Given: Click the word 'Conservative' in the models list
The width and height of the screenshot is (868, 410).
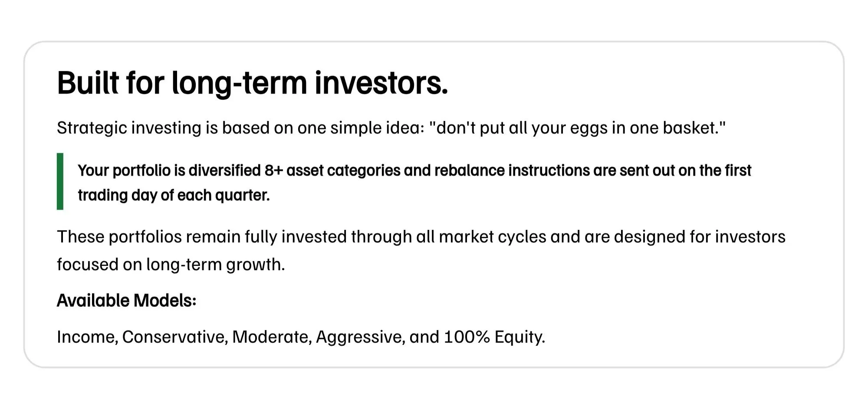Looking at the screenshot, I should point(173,337).
